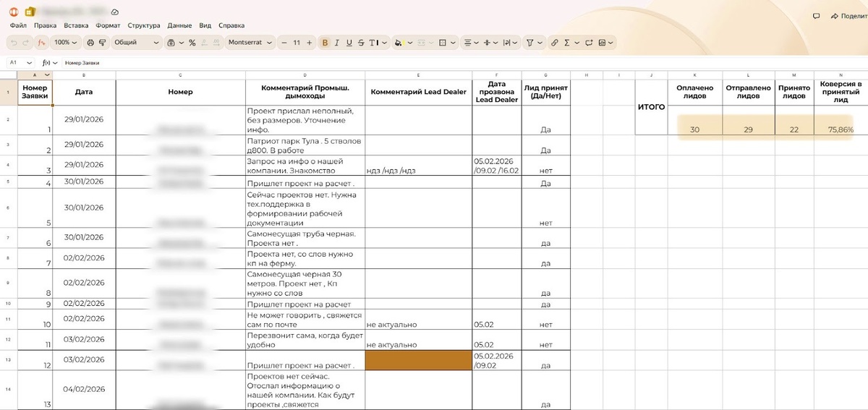The image size is (868, 410).
Task: Select the cell showing 75,86%
Action: tap(841, 120)
